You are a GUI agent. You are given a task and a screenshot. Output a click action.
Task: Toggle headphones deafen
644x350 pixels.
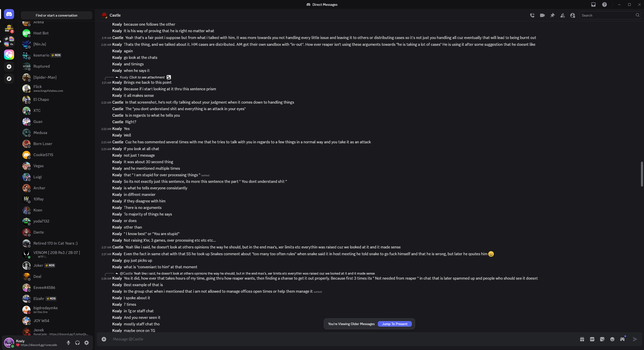pyautogui.click(x=77, y=343)
